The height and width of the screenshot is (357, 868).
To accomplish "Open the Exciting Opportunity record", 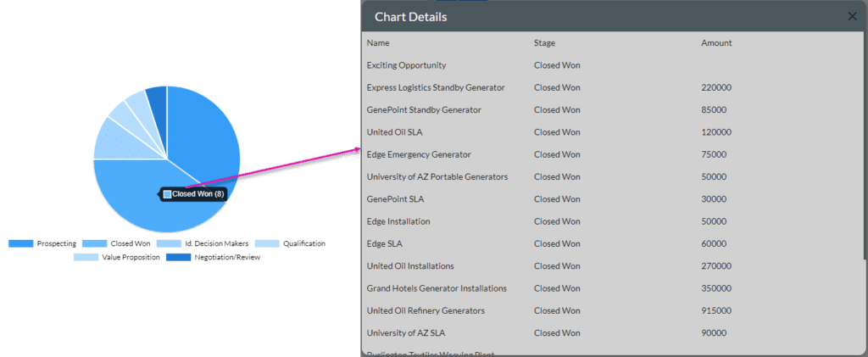I will click(406, 65).
